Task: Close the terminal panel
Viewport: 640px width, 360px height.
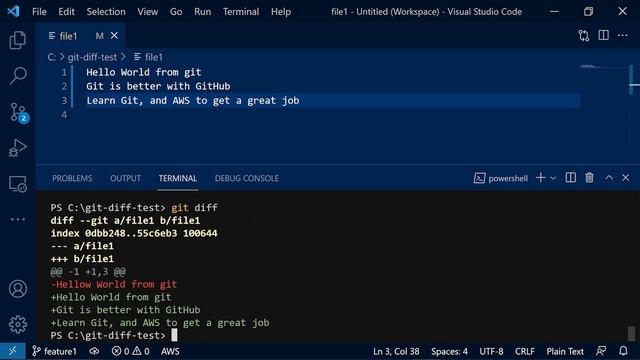Action: coord(625,178)
